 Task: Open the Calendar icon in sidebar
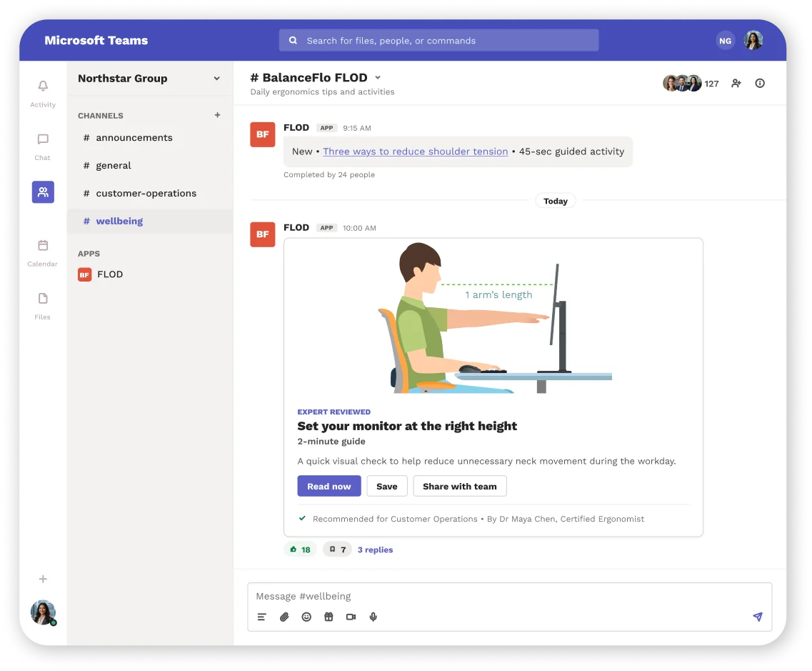pos(43,245)
